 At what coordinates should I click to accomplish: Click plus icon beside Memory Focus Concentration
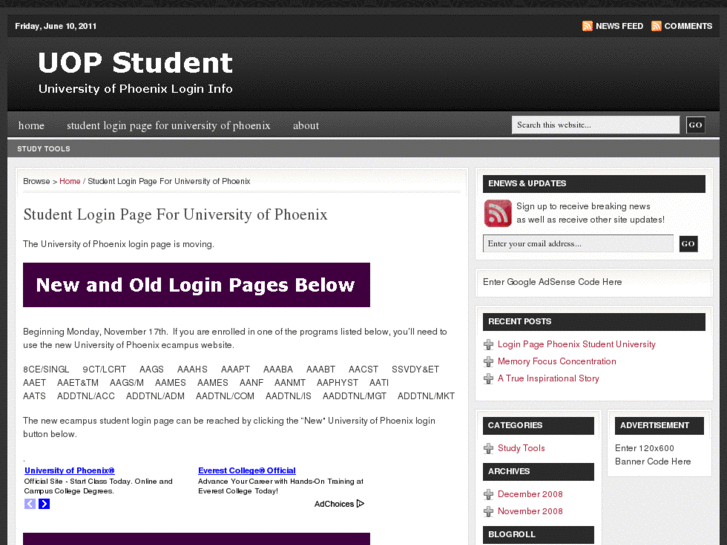coord(488,361)
